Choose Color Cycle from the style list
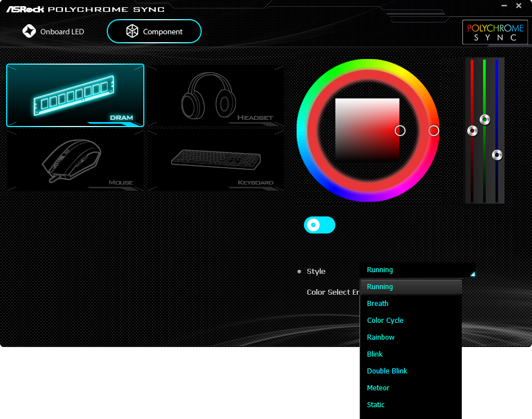The height and width of the screenshot is (419, 532). [x=411, y=320]
